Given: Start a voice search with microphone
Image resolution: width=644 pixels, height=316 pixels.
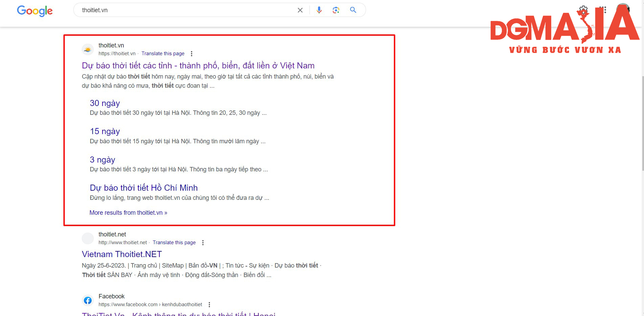Looking at the screenshot, I should [x=319, y=10].
